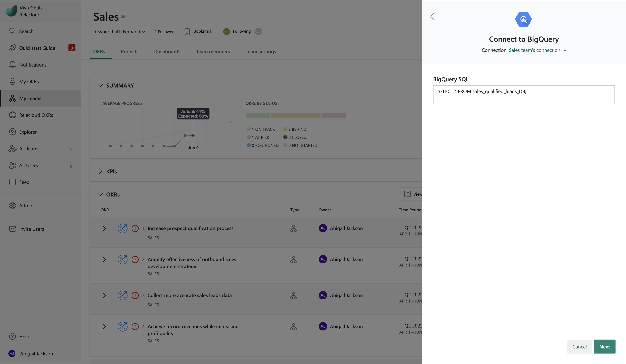Switch to the Dashboards tab

point(167,51)
